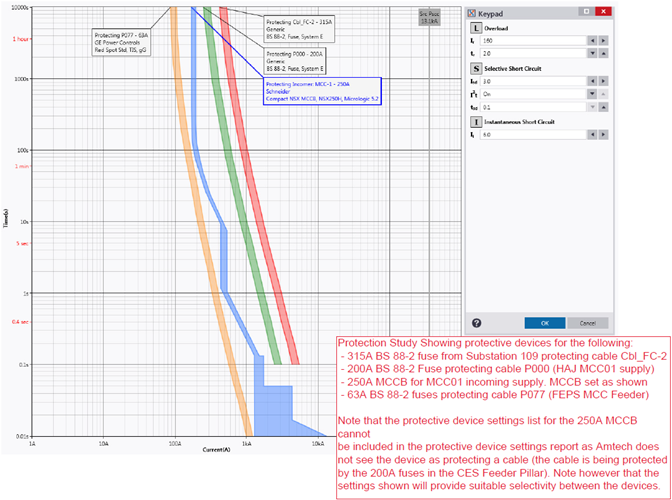Select the Protecting Incomer MCC-1 250A label
Image resolution: width=672 pixels, height=500 pixels.
tap(320, 92)
